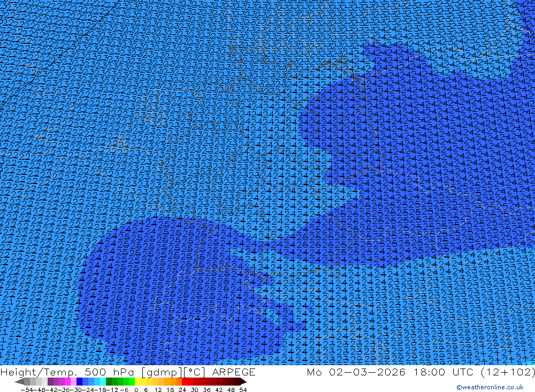
Task: Pick the cyan swatch above -18 in legend
Action: [x=103, y=381]
